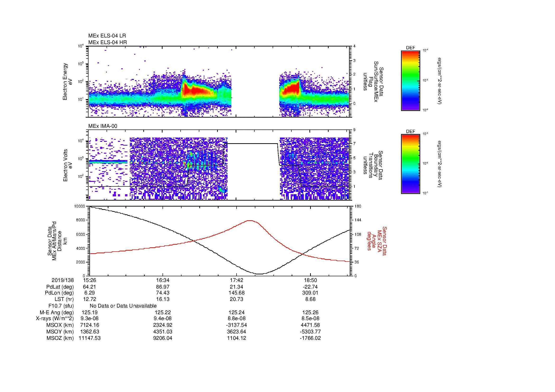Viewport: 555px width, 392px height.
Task: Click the PdLon value 145.68
Action: point(237,293)
